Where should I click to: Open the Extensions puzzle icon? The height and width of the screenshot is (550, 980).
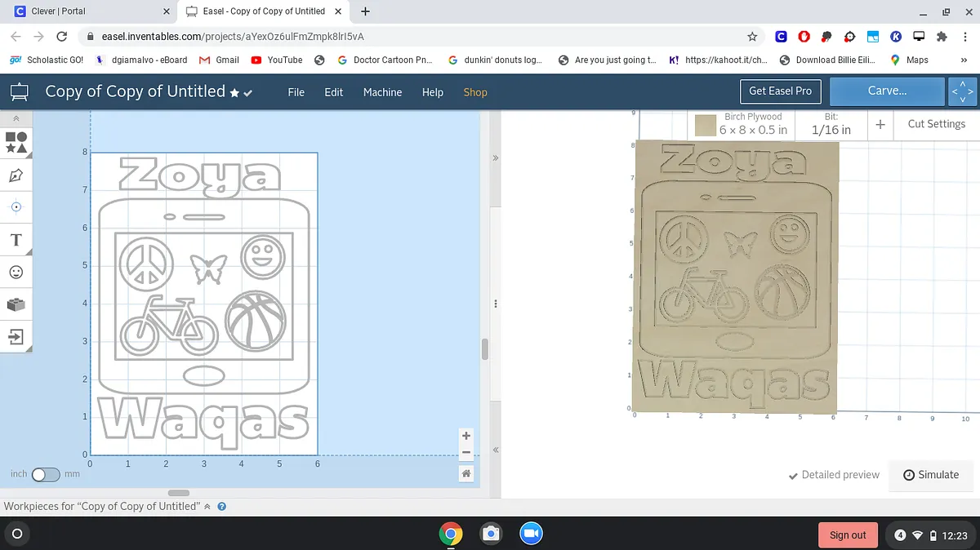coord(941,37)
